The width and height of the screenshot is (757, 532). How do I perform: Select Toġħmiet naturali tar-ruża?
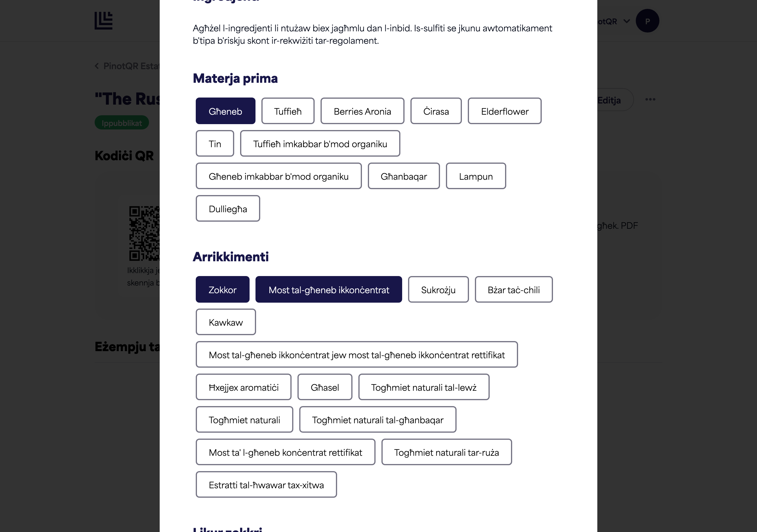click(x=447, y=452)
